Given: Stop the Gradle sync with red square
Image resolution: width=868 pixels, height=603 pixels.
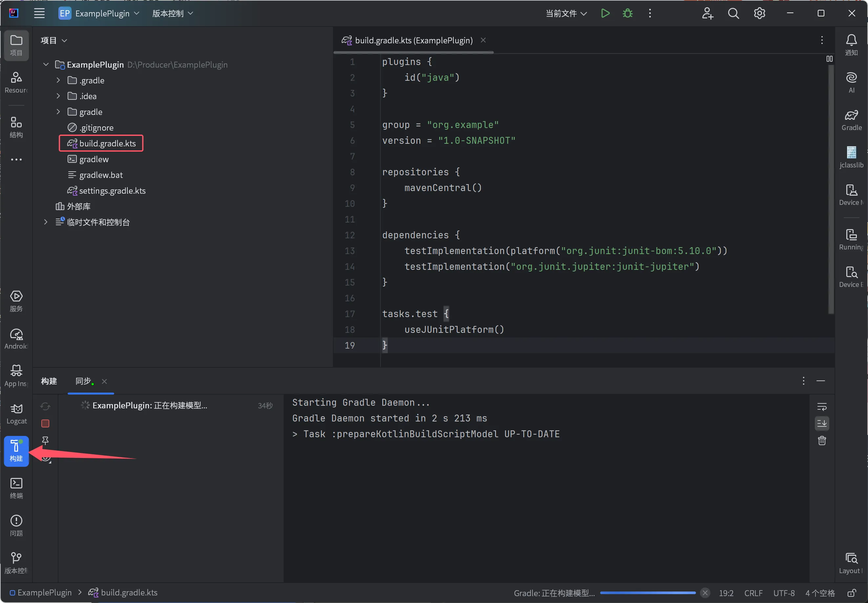Looking at the screenshot, I should coord(45,423).
